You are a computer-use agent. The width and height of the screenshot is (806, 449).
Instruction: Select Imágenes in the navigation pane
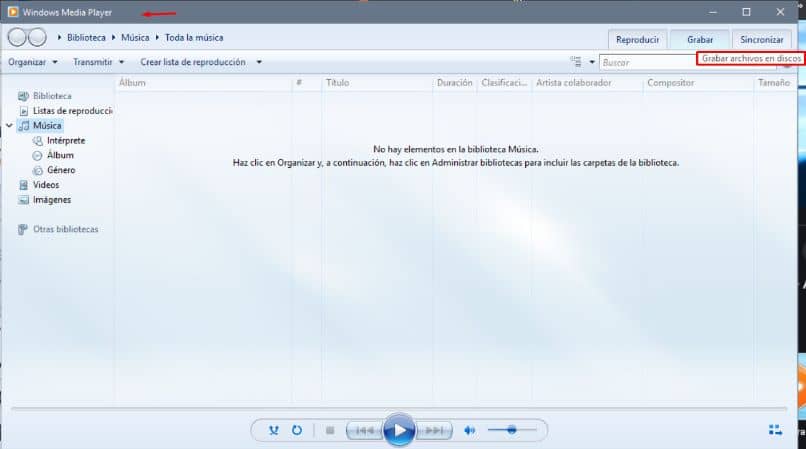[51, 200]
